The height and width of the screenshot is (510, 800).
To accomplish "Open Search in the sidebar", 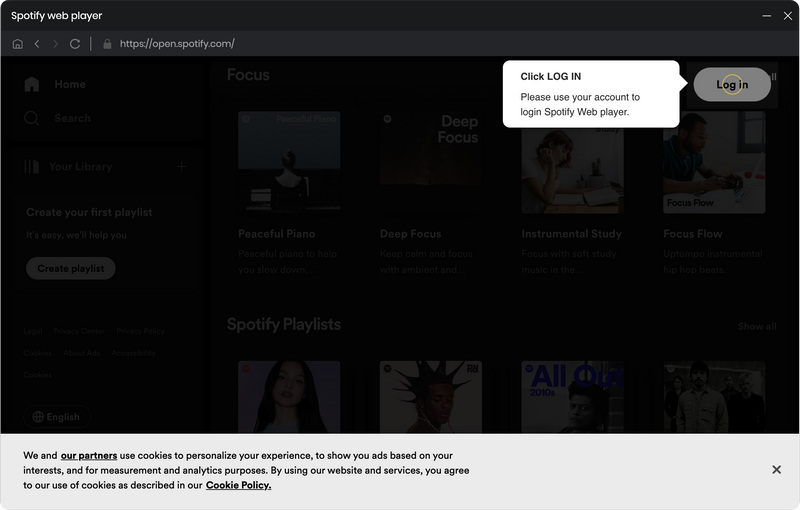I will (x=57, y=118).
